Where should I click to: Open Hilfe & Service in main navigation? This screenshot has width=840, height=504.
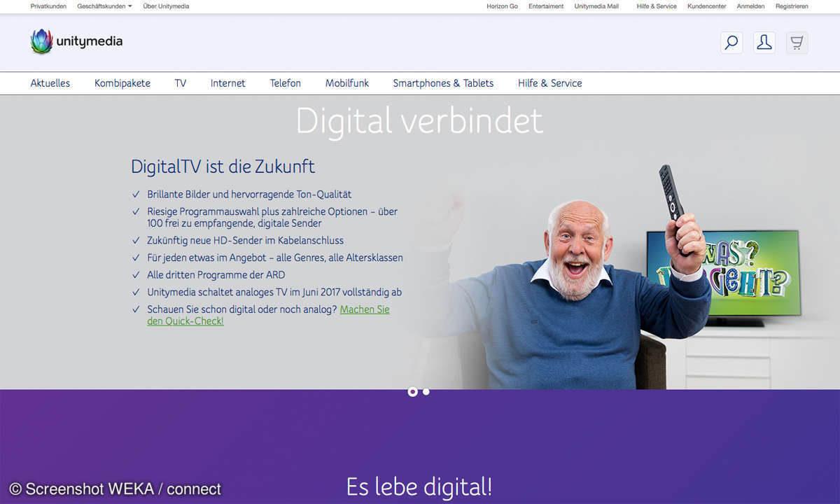(550, 83)
